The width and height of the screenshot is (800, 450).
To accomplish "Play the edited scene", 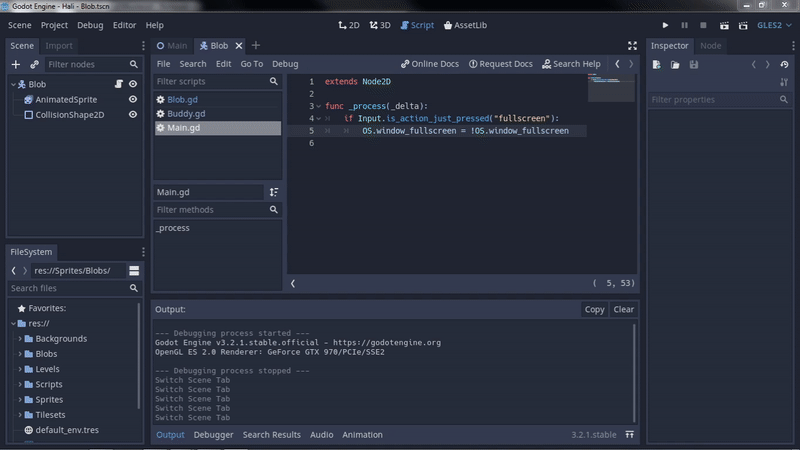I will [724, 25].
